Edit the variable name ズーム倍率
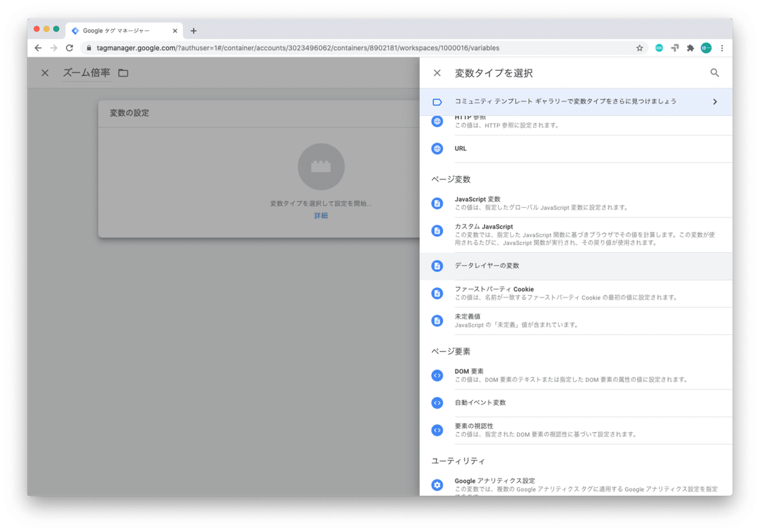760x532 pixels. [86, 73]
